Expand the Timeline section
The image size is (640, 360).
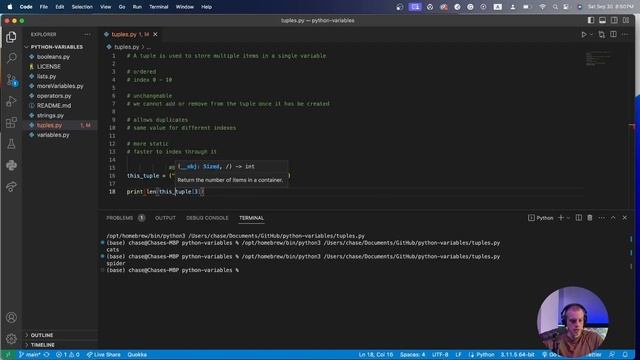(x=42, y=345)
